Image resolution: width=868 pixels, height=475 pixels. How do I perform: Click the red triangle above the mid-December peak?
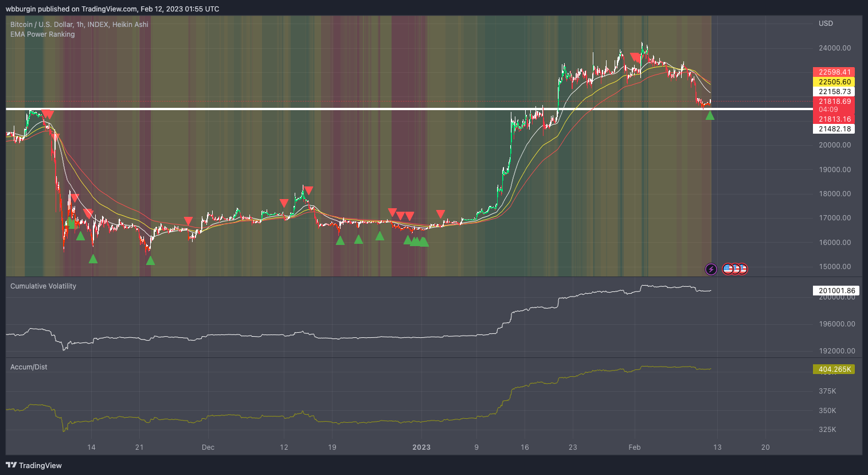click(308, 190)
